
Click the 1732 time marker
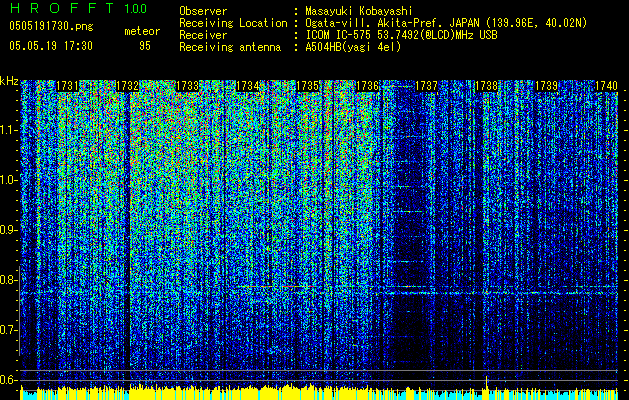coord(127,86)
